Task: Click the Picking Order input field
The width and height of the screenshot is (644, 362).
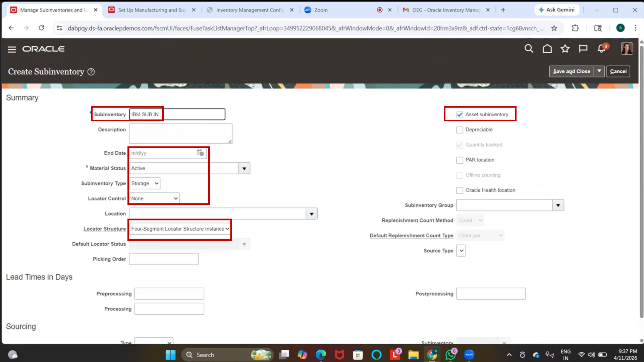Action: coord(164,259)
